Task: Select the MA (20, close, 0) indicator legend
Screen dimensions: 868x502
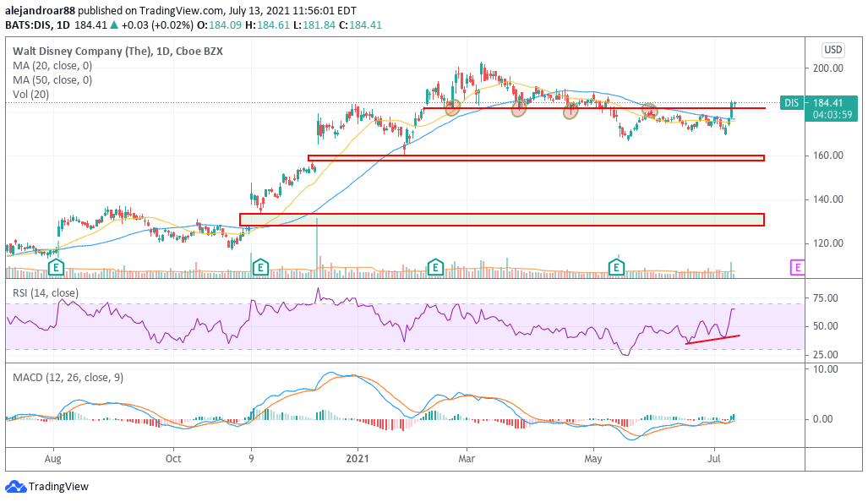Action: pyautogui.click(x=52, y=66)
